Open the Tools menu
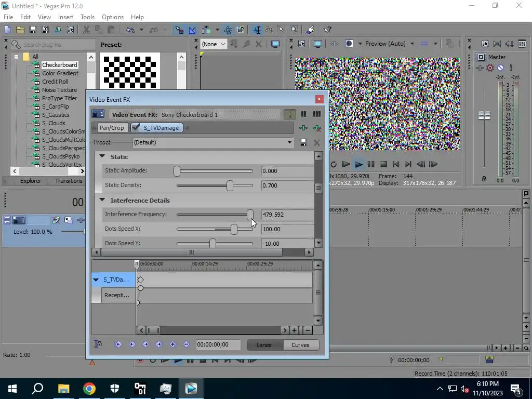This screenshot has height=399, width=532. [87, 17]
